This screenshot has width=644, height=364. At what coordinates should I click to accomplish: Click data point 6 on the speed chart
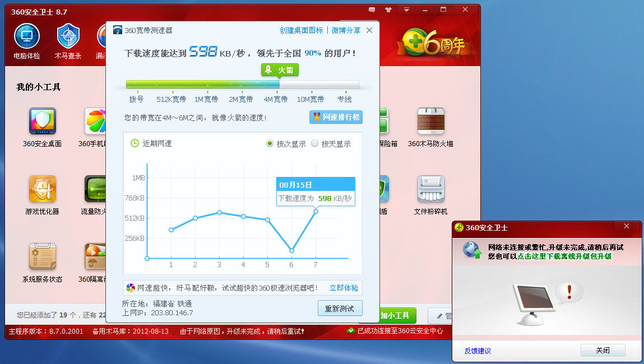pyautogui.click(x=291, y=250)
